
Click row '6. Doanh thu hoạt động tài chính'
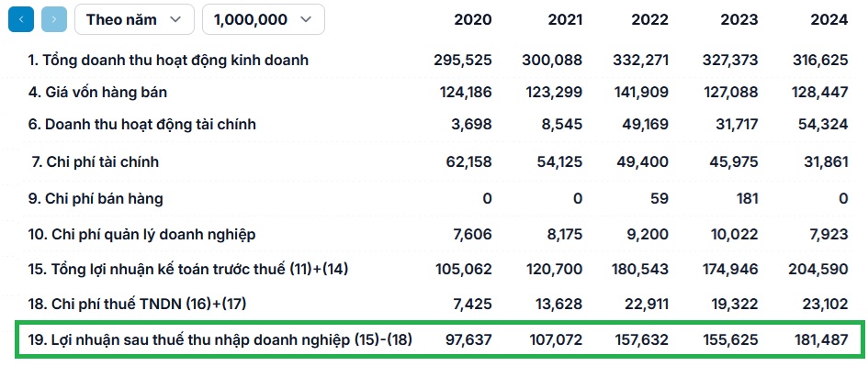click(x=437, y=125)
